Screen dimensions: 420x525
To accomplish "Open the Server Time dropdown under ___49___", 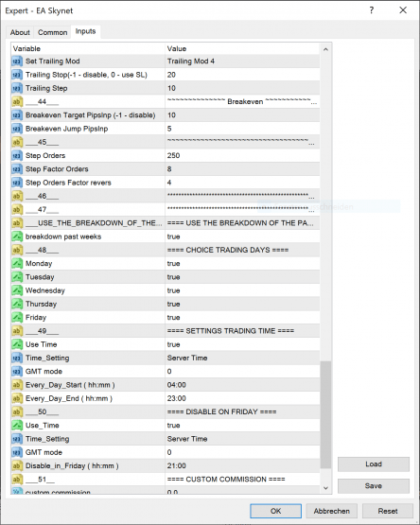I will (x=242, y=358).
